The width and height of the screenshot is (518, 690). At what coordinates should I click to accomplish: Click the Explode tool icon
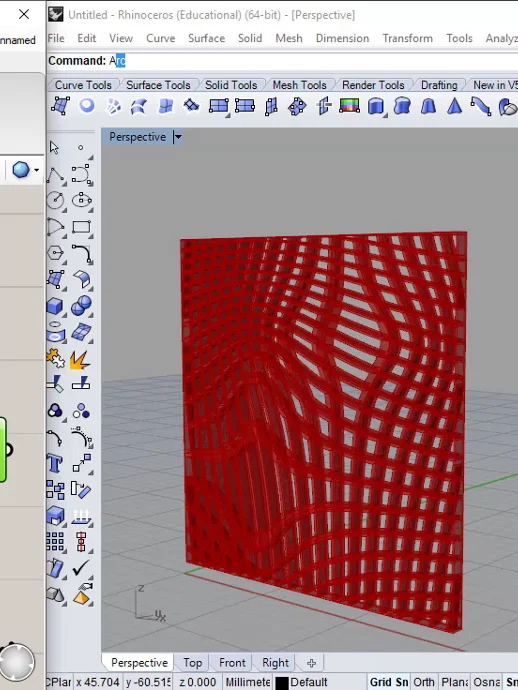(x=81, y=360)
